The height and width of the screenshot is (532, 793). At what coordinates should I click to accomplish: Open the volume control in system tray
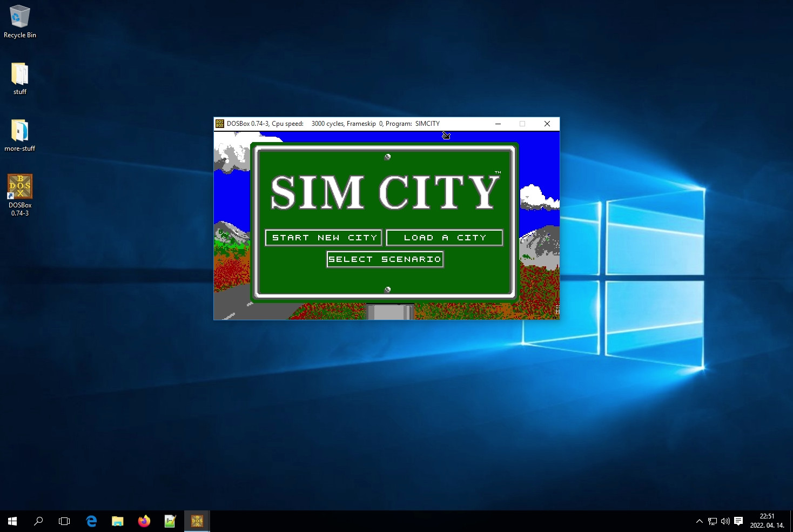click(725, 521)
